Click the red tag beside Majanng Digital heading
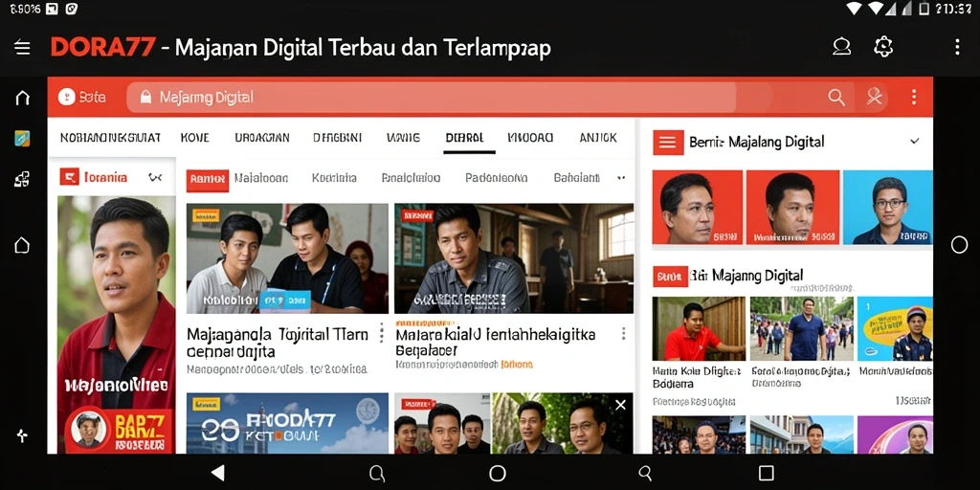 (x=670, y=276)
